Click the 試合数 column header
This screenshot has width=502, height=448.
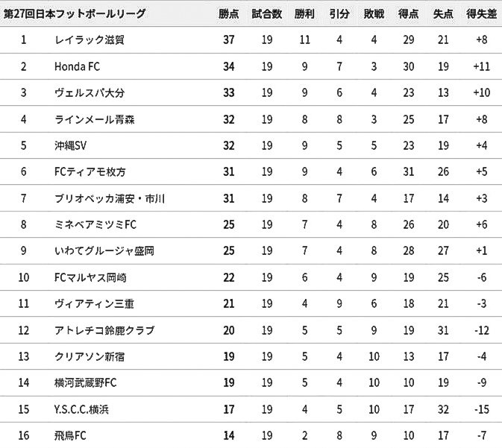266,13
